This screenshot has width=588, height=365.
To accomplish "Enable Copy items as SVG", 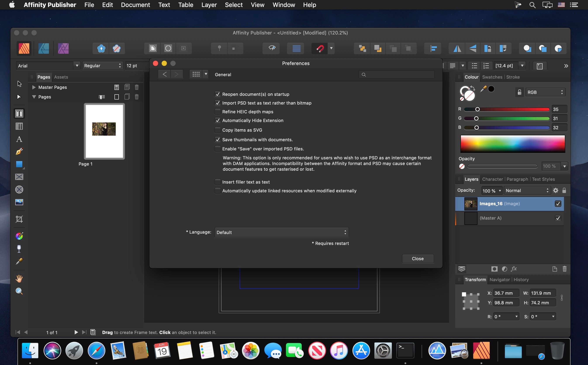I will coord(218,130).
